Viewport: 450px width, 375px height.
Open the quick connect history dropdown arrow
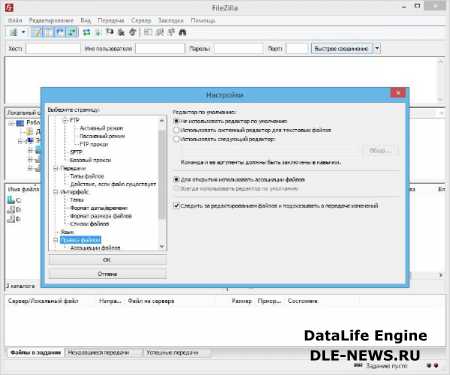click(377, 48)
